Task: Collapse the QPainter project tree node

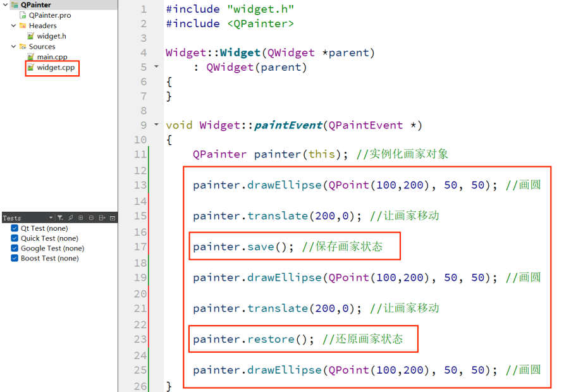Action: (x=5, y=4)
